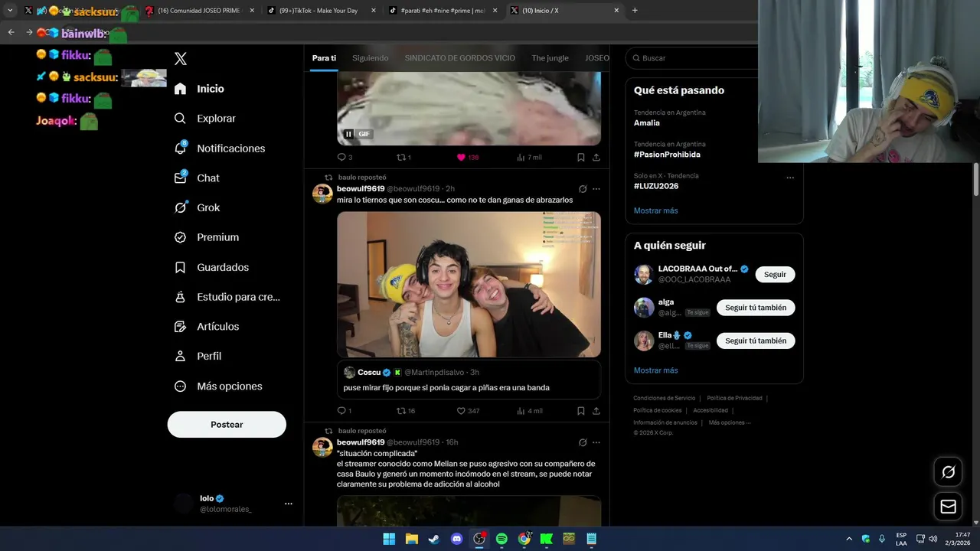
Task: Open Notificaciones in the sidebar
Action: click(x=219, y=148)
